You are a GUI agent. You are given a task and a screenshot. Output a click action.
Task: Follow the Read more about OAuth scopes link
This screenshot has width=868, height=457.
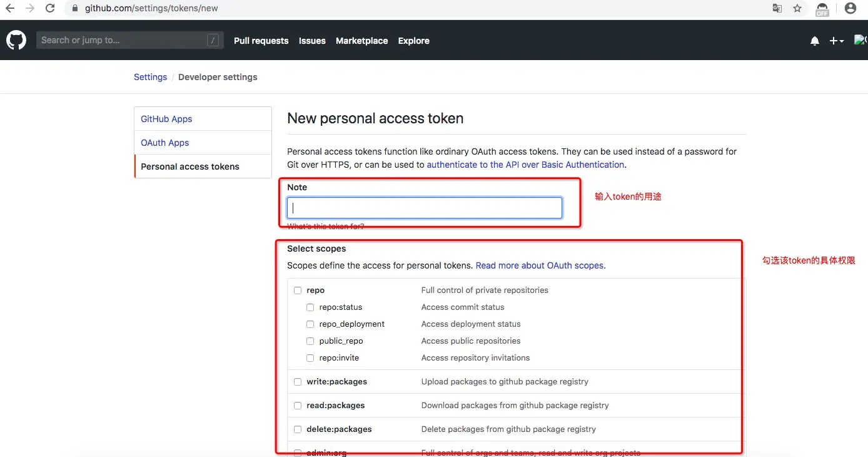tap(540, 265)
